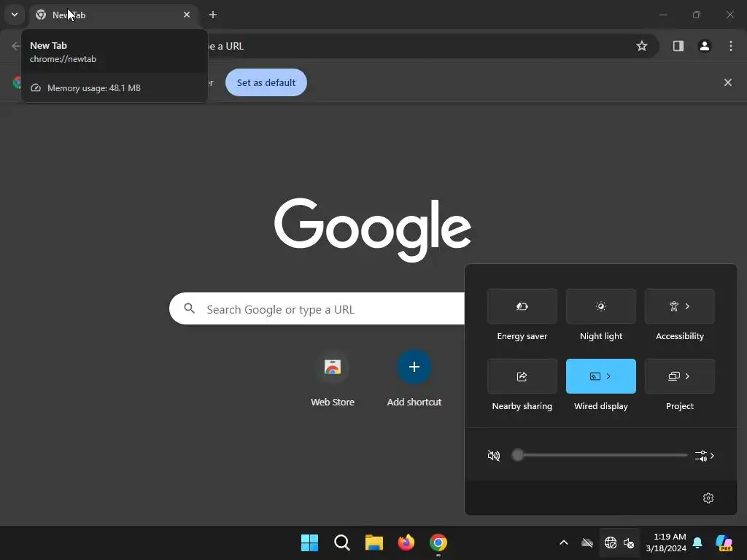Open the Accessibility quick settings tile
This screenshot has width=747, height=560.
679,306
